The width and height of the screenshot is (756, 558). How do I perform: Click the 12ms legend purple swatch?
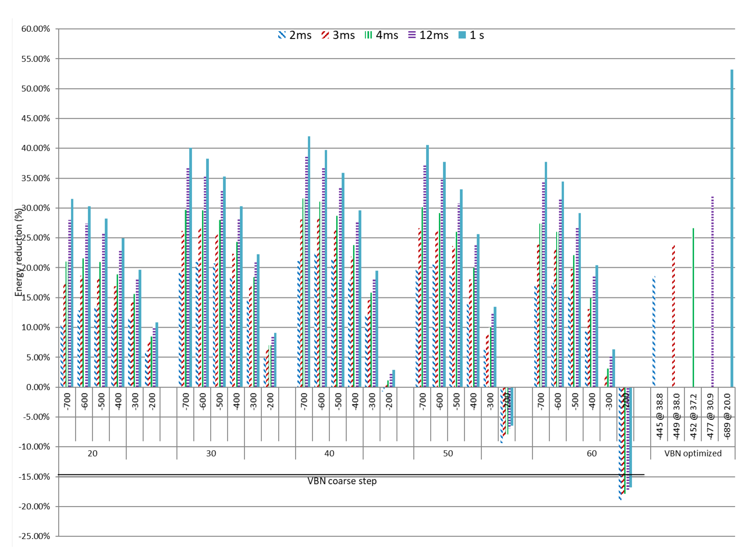[412, 35]
